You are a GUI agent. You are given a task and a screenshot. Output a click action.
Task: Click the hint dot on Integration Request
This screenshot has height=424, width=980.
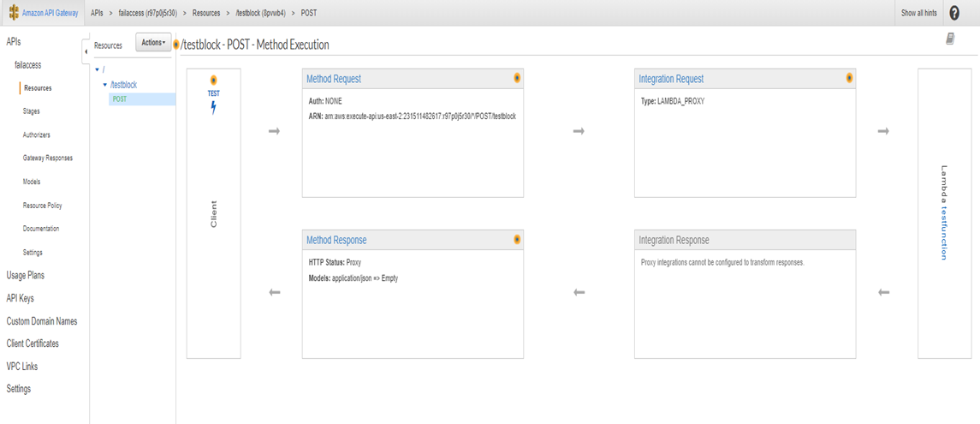point(849,78)
